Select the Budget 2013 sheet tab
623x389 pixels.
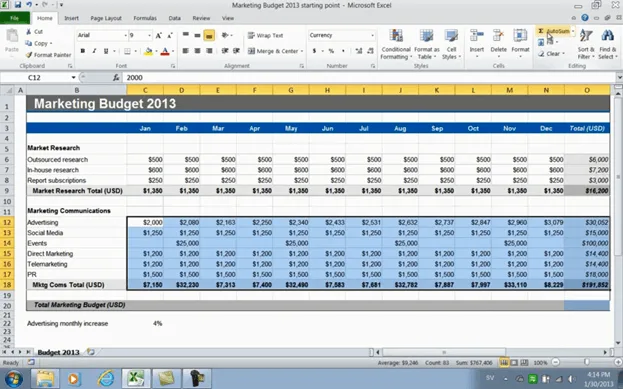coord(58,352)
